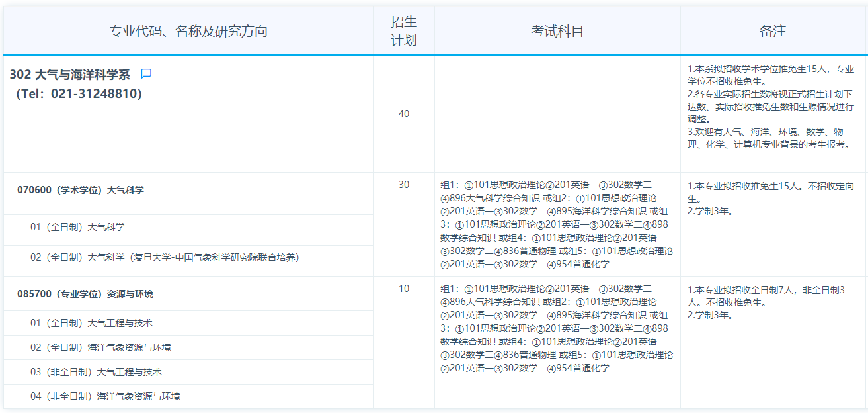Click the Tel: 021-31248810 phone number

coord(79,94)
